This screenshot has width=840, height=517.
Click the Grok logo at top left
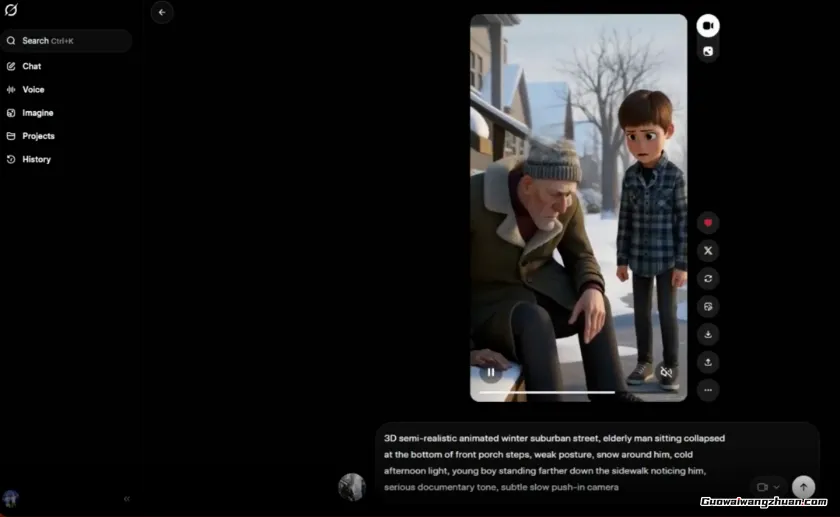pyautogui.click(x=11, y=10)
